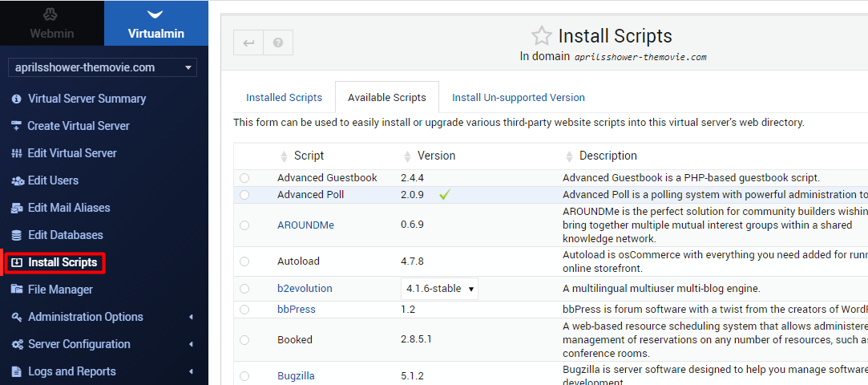Select the Autoload radio button
The height and width of the screenshot is (385, 868).
click(244, 261)
